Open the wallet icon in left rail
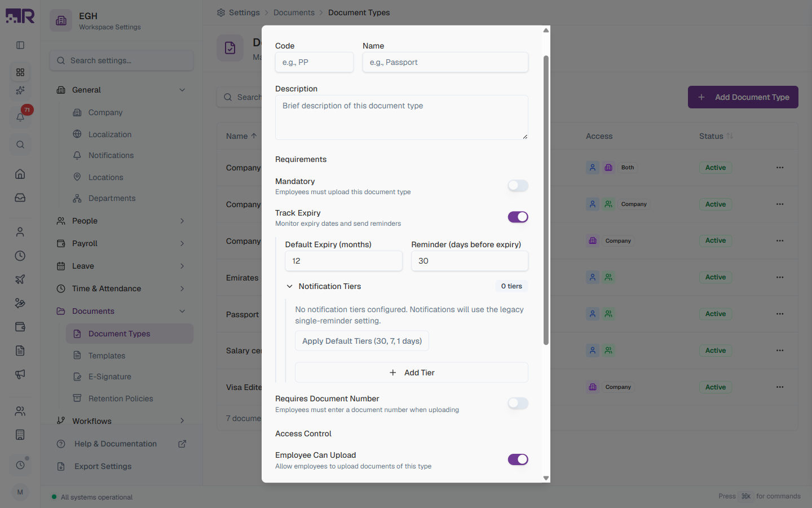The height and width of the screenshot is (508, 812). 20,327
